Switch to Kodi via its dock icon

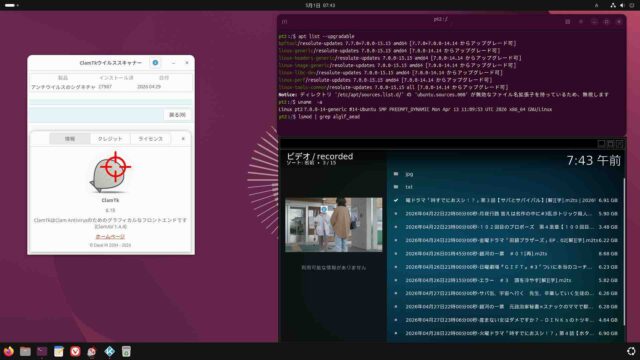click(x=109, y=351)
